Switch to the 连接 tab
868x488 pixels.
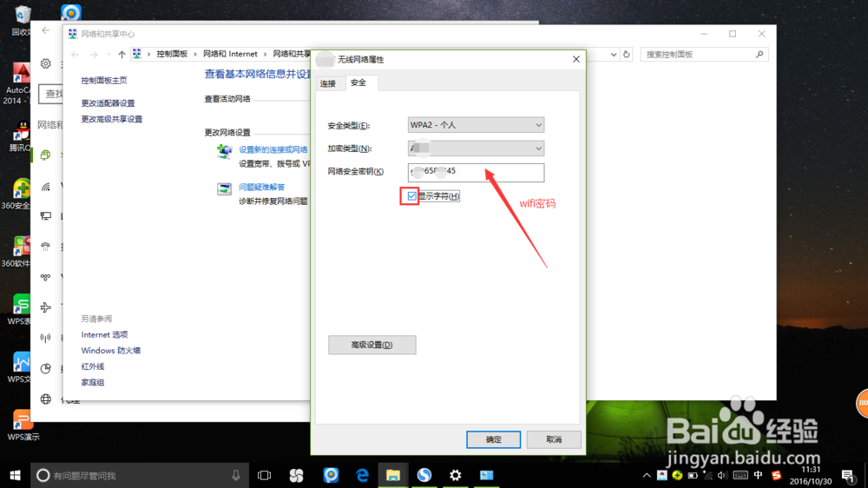[328, 83]
